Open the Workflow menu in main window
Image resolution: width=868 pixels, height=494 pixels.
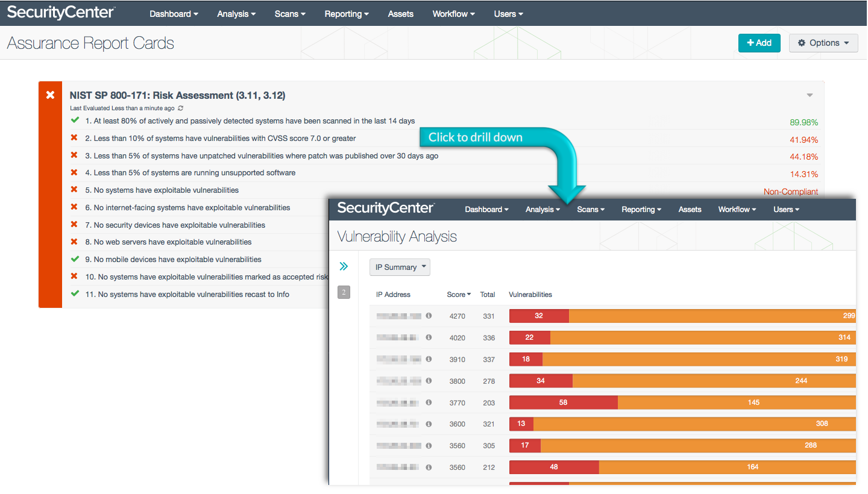[x=454, y=14]
